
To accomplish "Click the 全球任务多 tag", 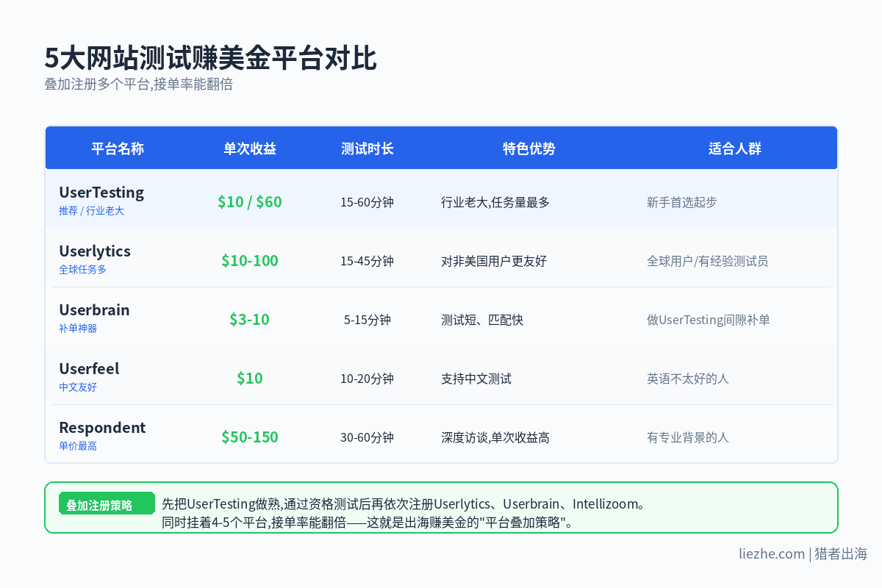I will [83, 270].
